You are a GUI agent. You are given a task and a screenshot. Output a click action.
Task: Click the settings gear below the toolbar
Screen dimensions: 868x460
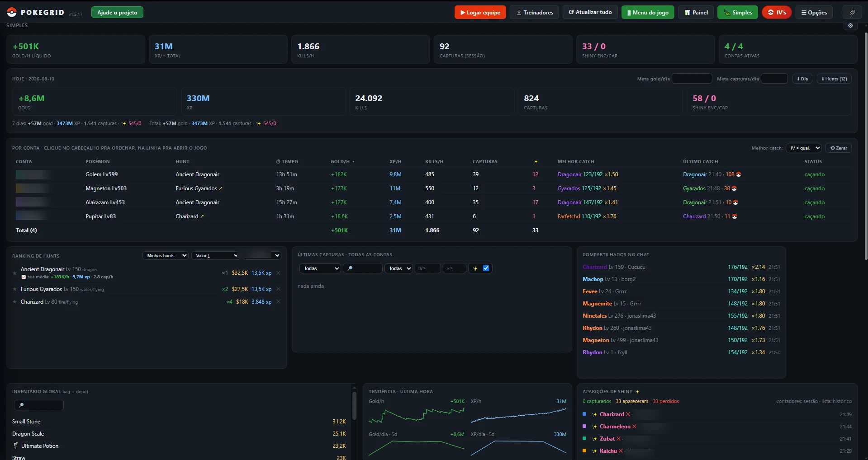point(850,26)
